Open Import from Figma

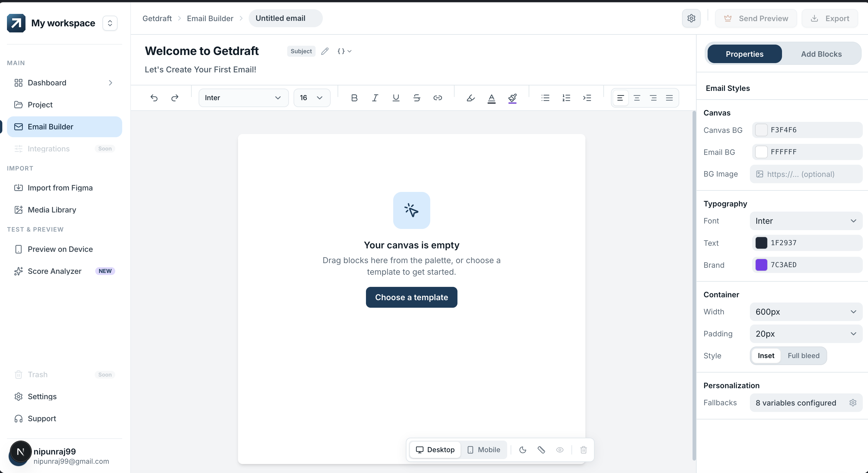tap(64, 188)
